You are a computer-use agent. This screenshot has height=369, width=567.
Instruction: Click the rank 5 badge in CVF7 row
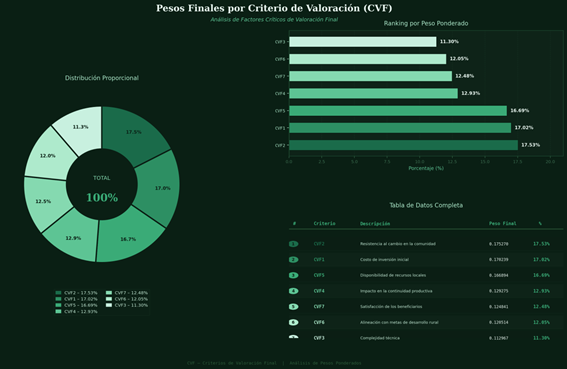(x=294, y=307)
